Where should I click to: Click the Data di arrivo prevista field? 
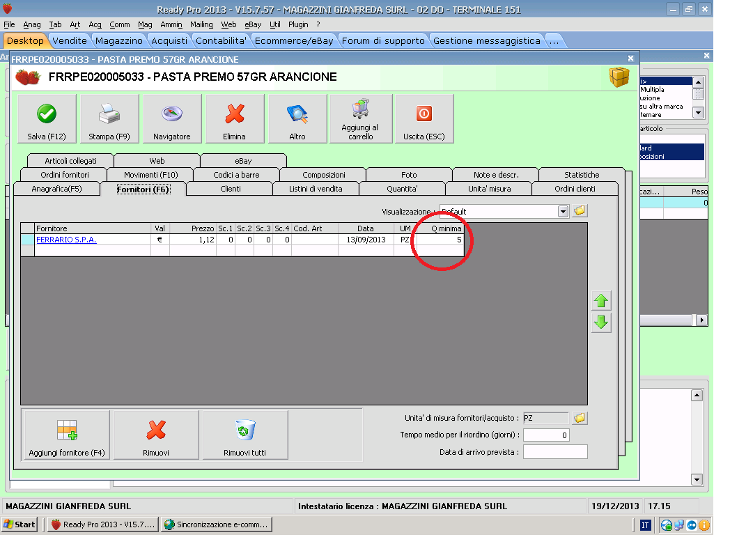click(x=555, y=452)
